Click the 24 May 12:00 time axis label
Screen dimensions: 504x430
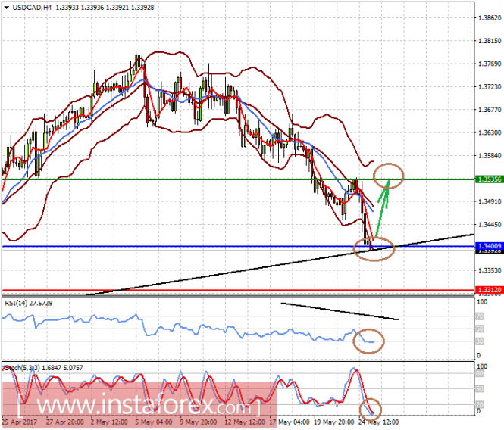pyautogui.click(x=378, y=422)
